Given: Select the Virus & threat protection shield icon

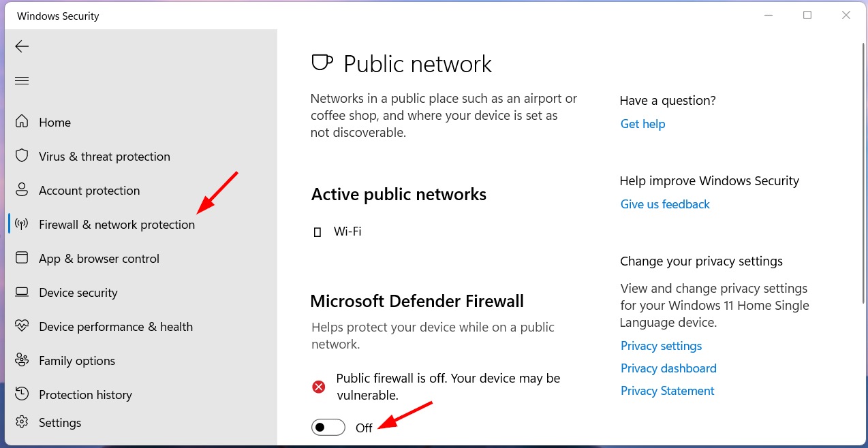Looking at the screenshot, I should point(22,156).
